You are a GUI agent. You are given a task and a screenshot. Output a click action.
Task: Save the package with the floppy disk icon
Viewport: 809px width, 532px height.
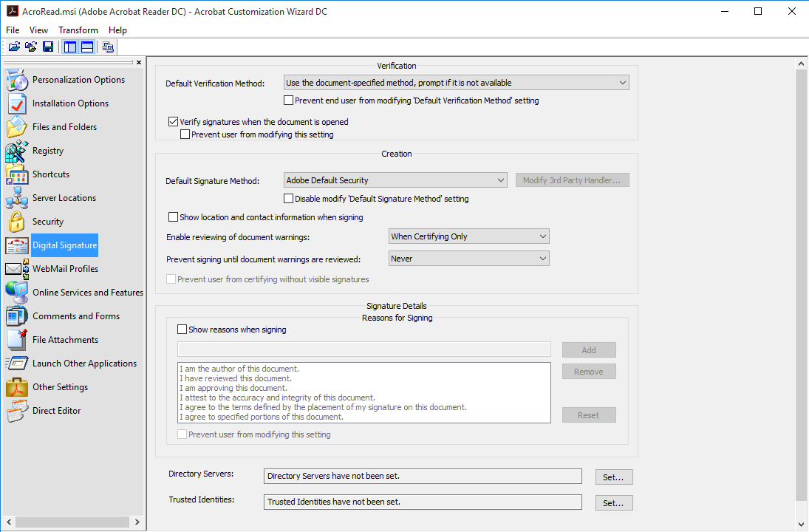48,47
